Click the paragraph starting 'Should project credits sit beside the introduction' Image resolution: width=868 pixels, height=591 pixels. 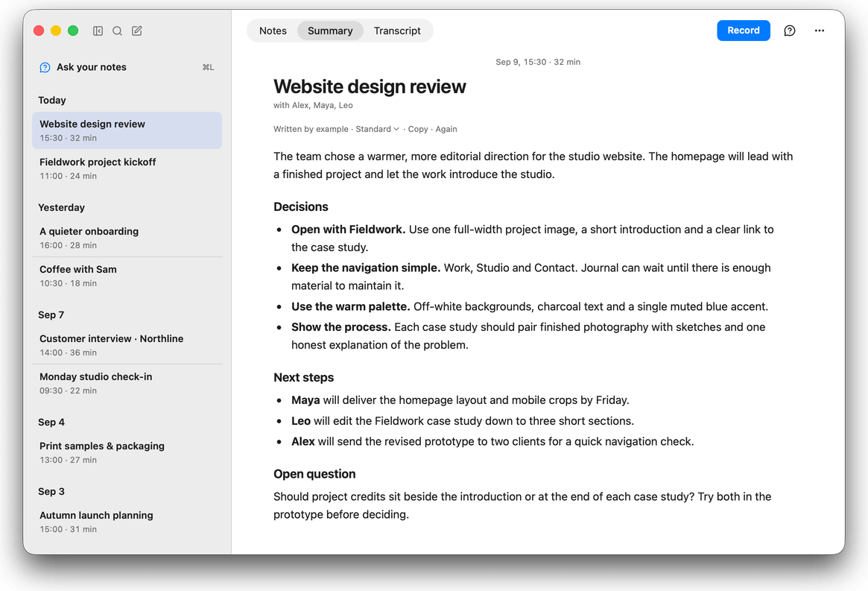click(522, 505)
